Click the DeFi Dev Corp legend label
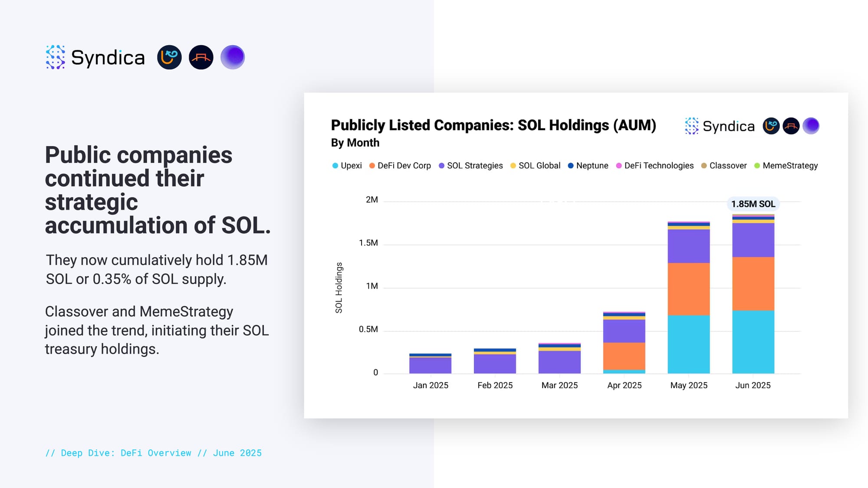Viewport: 868px width, 488px height. click(404, 166)
